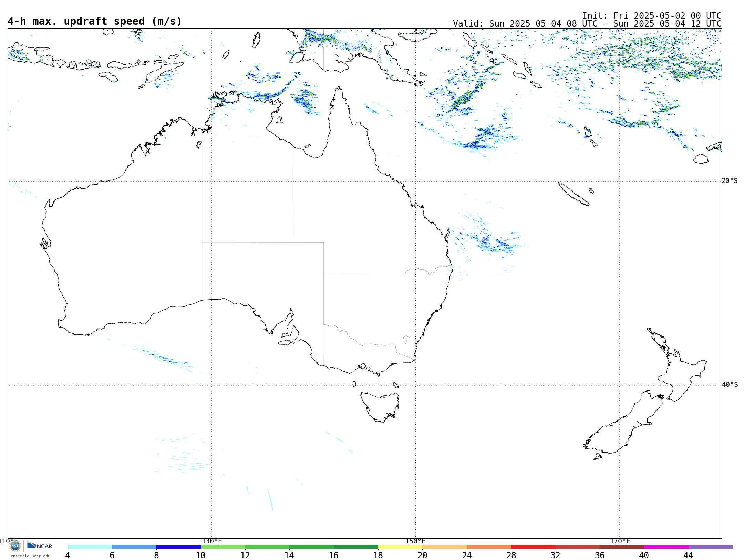Pick the bright red 28–32 colorbar segment

pyautogui.click(x=533, y=547)
